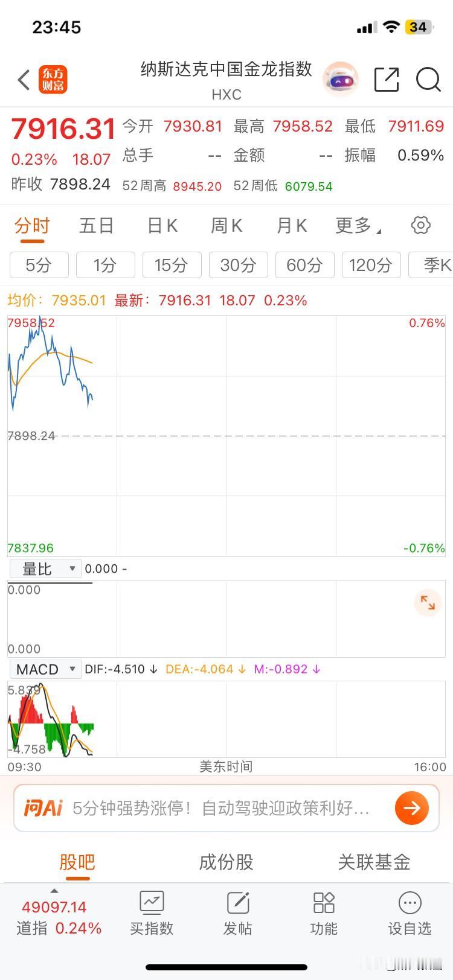Open the search magnifier icon
Viewport: 453px width, 980px height.
[x=428, y=80]
